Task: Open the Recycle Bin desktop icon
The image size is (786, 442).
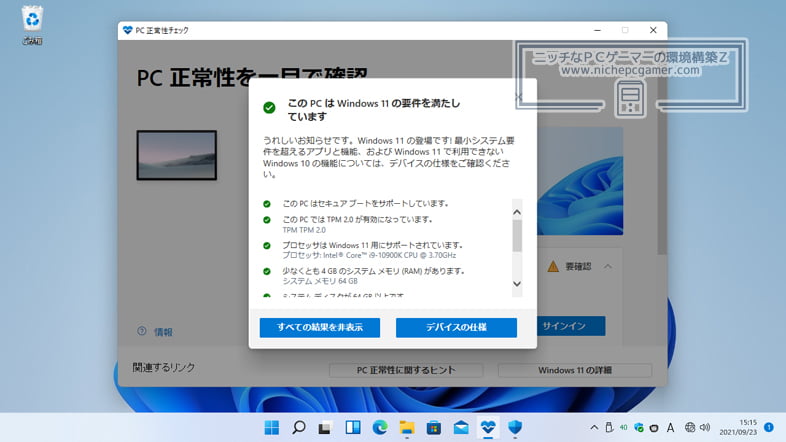Action: 32,25
